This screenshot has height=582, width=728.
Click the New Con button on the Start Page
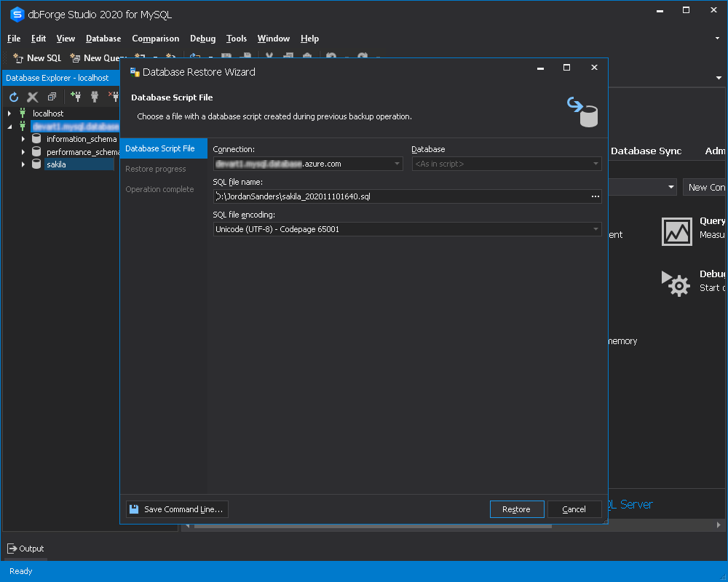pos(705,187)
